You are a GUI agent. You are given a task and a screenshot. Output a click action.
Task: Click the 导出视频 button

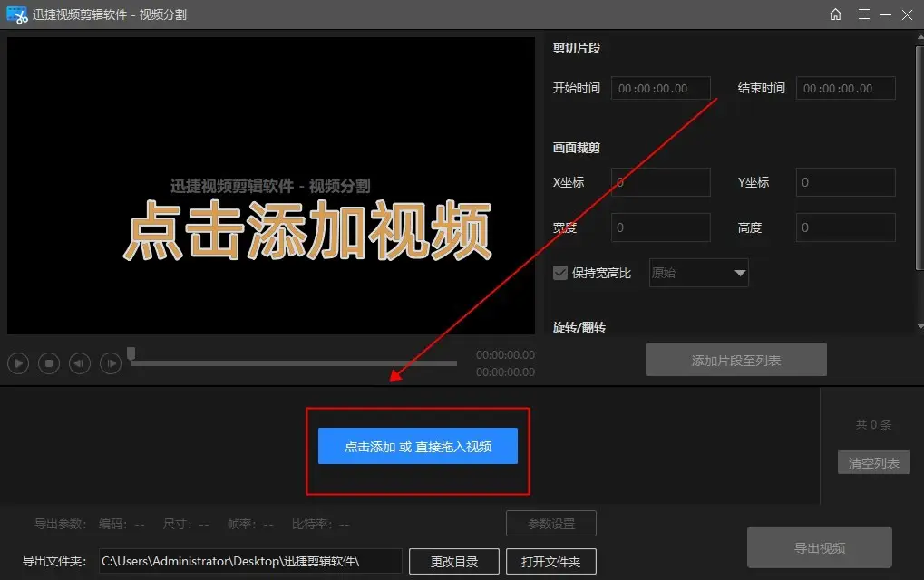(819, 547)
